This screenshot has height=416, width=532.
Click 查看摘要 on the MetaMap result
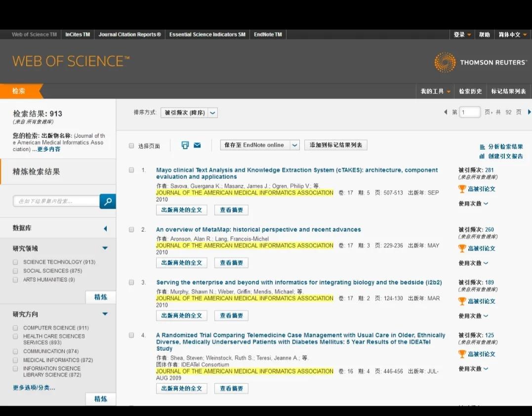tap(231, 262)
